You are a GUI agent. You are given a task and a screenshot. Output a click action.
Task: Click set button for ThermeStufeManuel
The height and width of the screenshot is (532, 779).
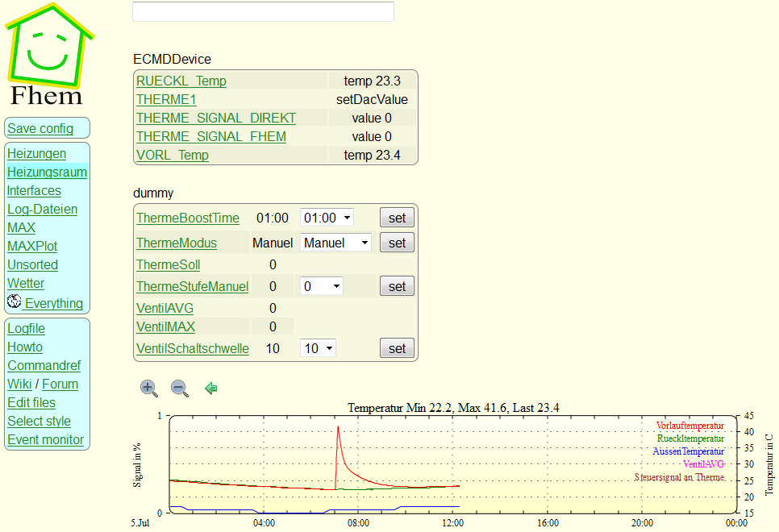397,287
